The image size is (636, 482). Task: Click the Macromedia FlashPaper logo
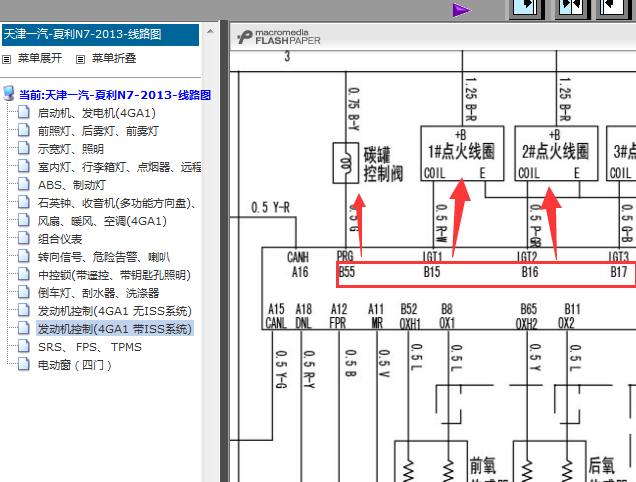tap(279, 37)
